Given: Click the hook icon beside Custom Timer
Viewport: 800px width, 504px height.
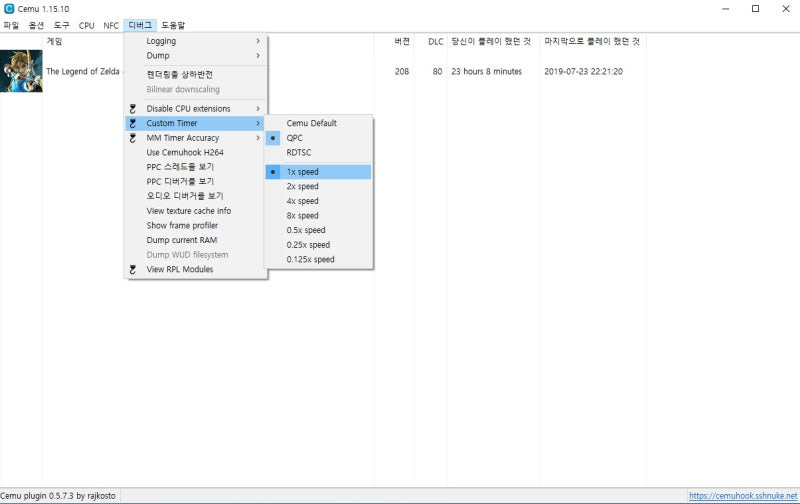Looking at the screenshot, I should click(x=133, y=123).
